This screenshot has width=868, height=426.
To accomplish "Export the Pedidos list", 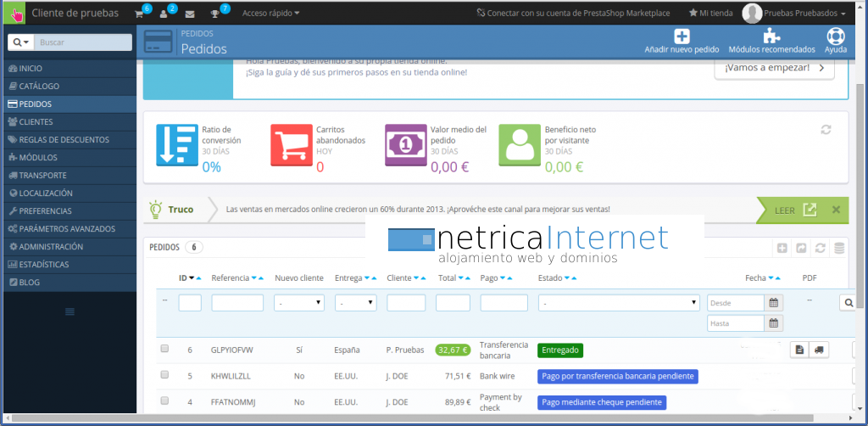I will 801,249.
